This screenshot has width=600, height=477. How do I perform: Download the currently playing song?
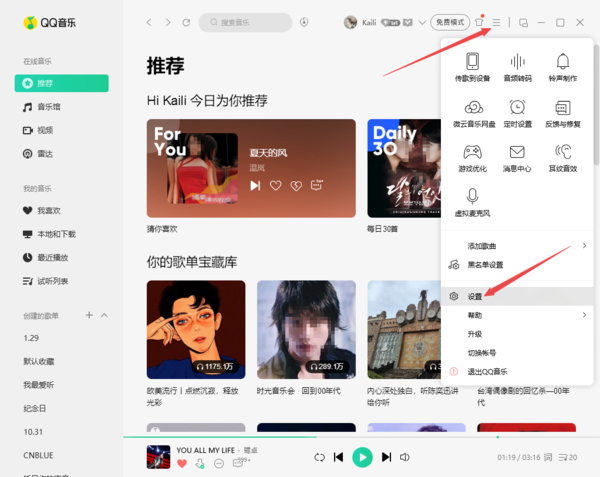pos(200,464)
